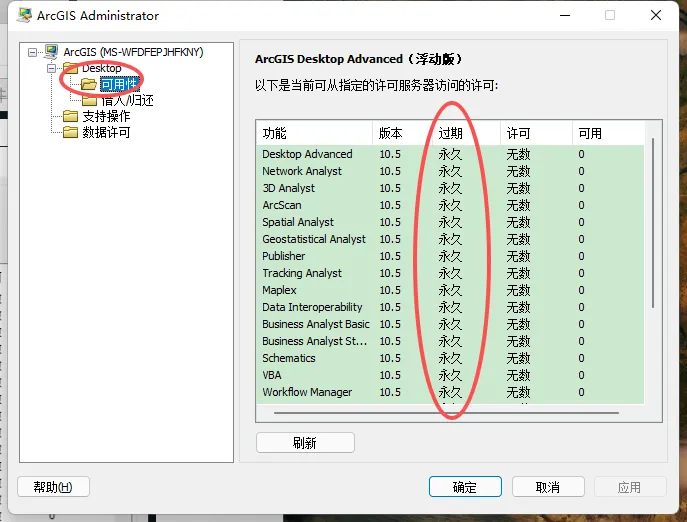Select the Desktop folder icon
This screenshot has width=687, height=522.
70,68
